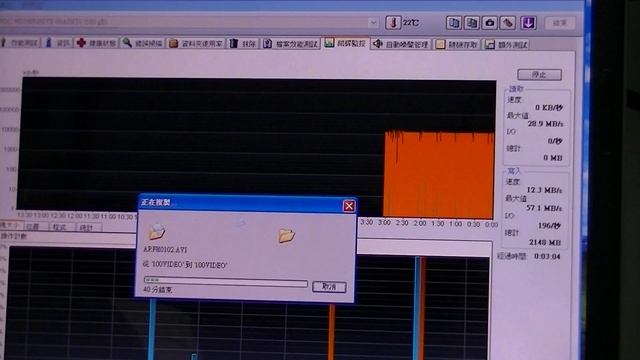Click the source folder icon in copy dialog

click(x=157, y=231)
